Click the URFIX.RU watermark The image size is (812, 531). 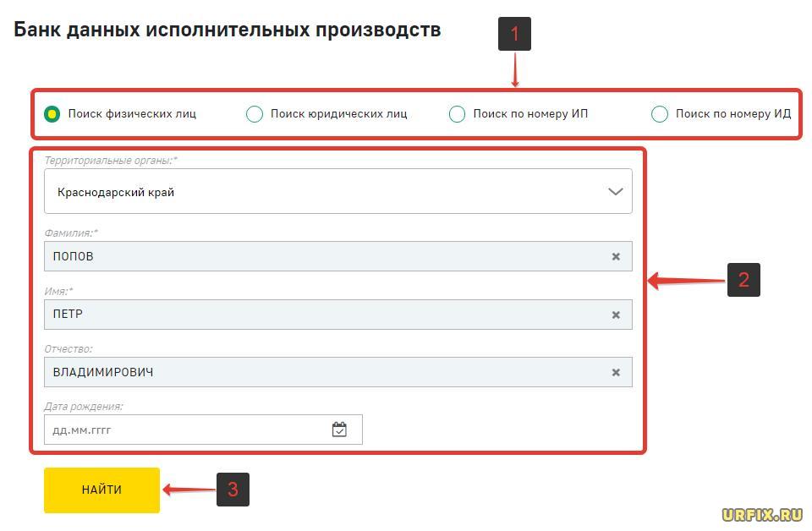click(x=761, y=514)
